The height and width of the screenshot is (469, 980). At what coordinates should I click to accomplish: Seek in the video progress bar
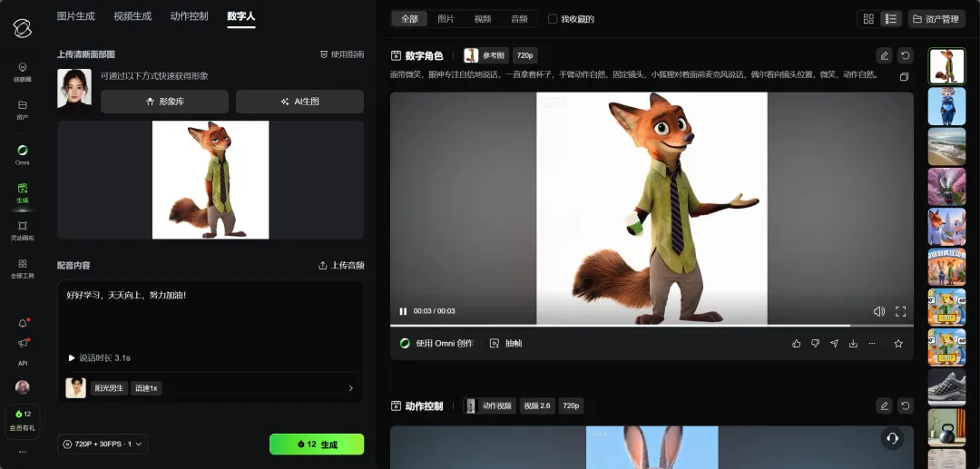click(652, 326)
